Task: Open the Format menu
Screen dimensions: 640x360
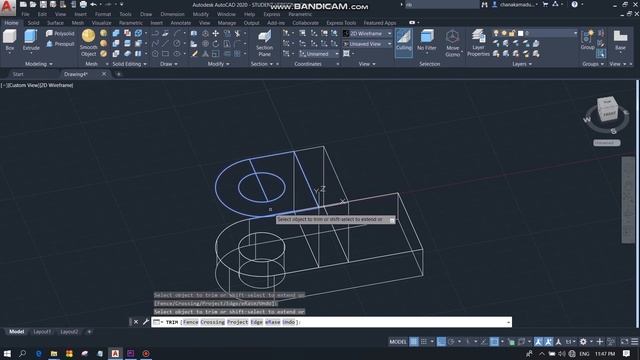Action: click(102, 14)
